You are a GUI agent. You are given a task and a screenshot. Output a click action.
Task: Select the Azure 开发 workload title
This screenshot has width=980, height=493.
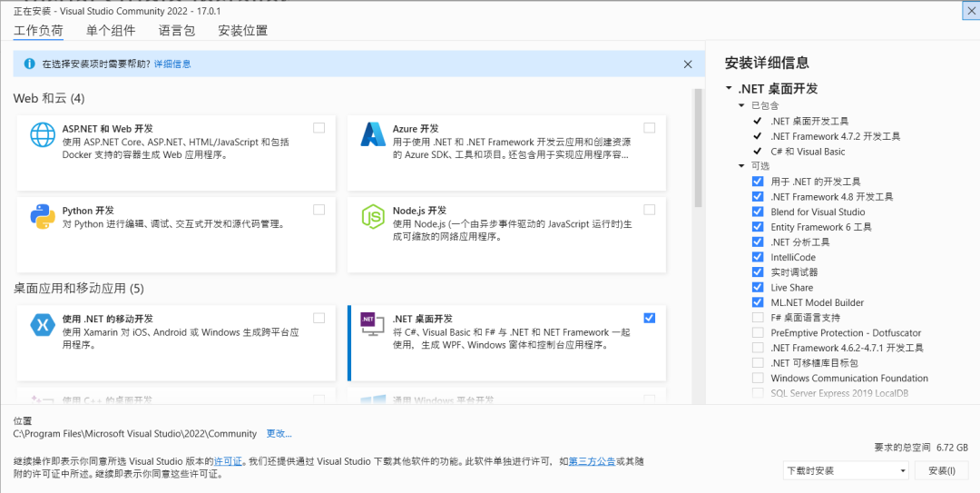pyautogui.click(x=416, y=128)
